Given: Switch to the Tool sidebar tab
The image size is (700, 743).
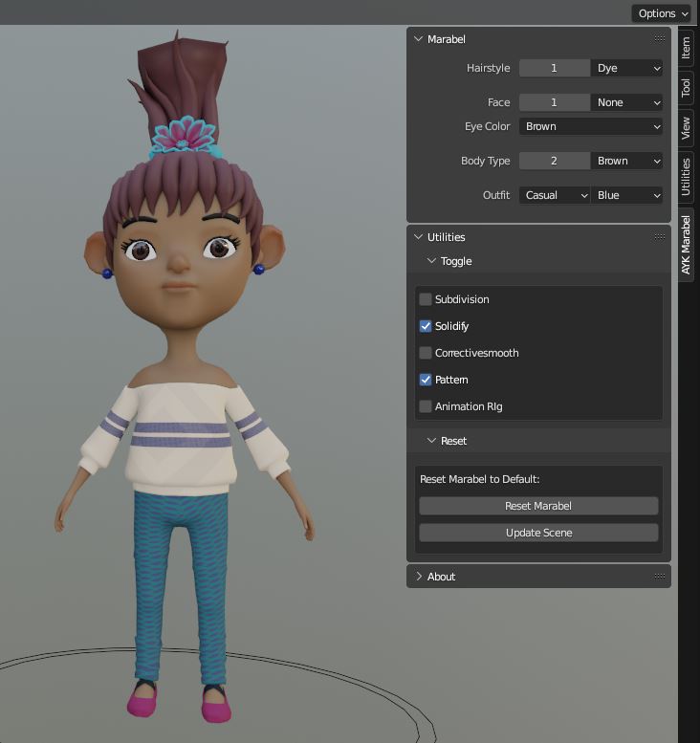Looking at the screenshot, I should coord(686,89).
